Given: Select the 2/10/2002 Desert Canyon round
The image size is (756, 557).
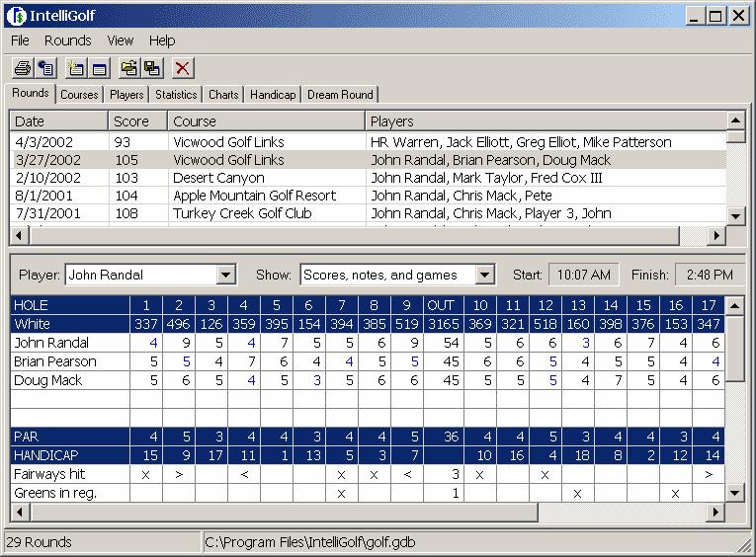Looking at the screenshot, I should (368, 178).
